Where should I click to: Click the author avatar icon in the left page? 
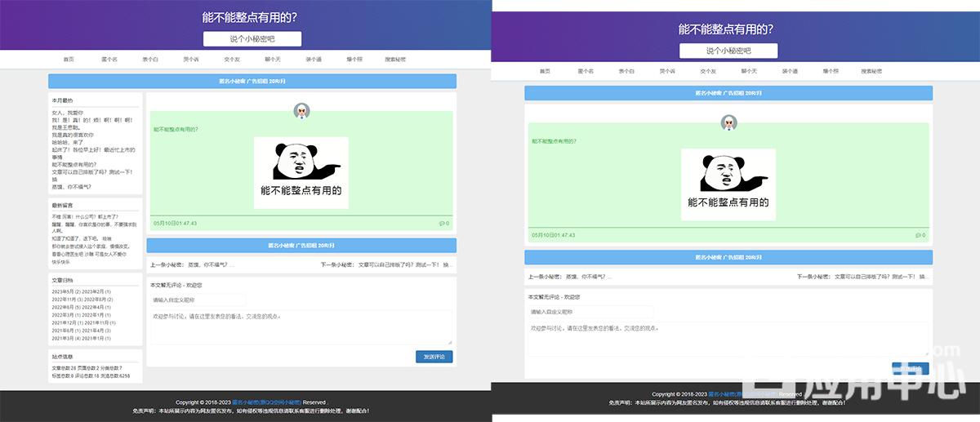[301, 111]
